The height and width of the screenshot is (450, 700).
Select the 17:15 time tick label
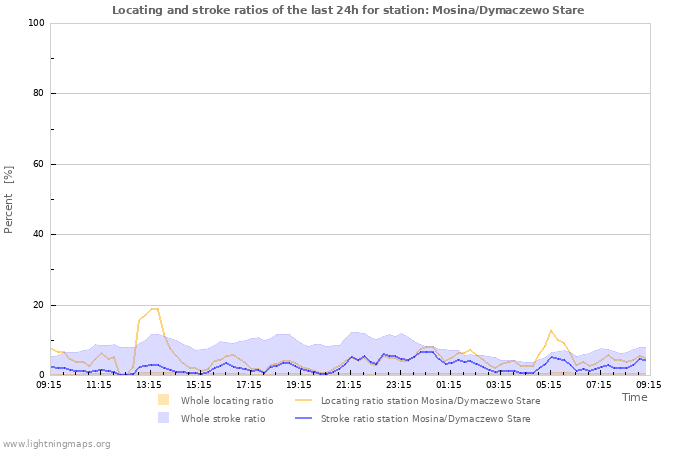249,383
